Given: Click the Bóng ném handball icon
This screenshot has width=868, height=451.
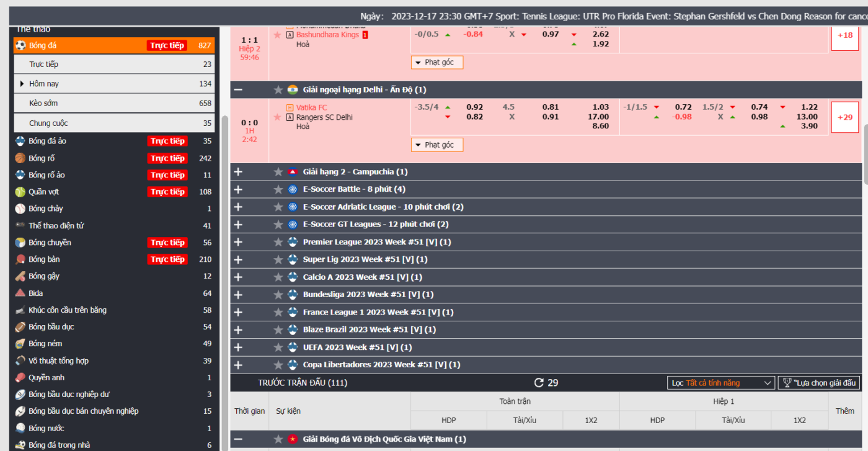Looking at the screenshot, I should (20, 344).
